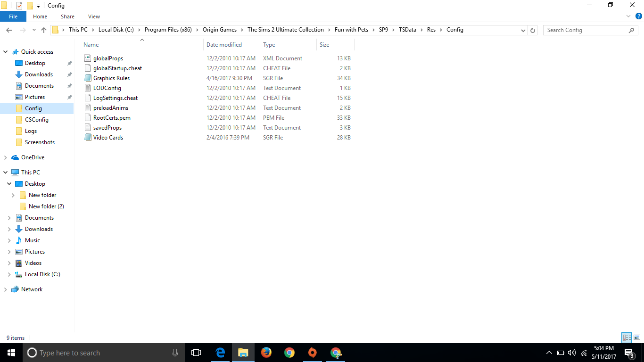Click the Refresh button in the address bar
Viewport: 644px width, 362px height.
(x=533, y=30)
